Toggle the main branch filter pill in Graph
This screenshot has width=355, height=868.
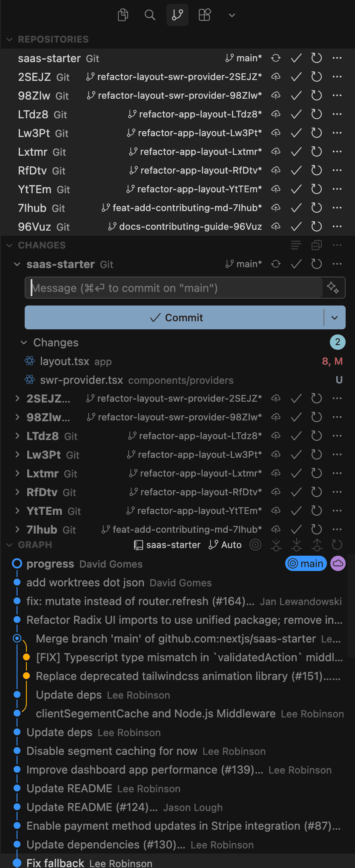click(306, 563)
